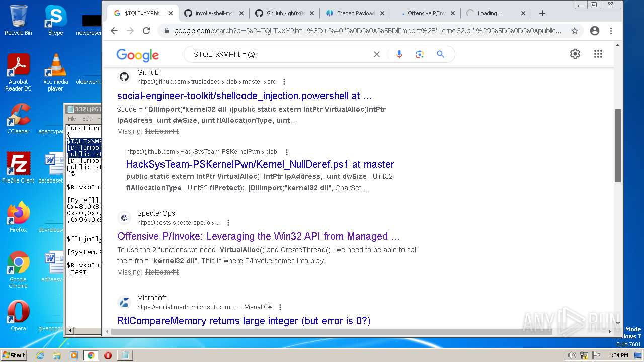Viewport: 644px width, 362px height.
Task: Open VLC media player desktop icon
Action: (x=55, y=72)
